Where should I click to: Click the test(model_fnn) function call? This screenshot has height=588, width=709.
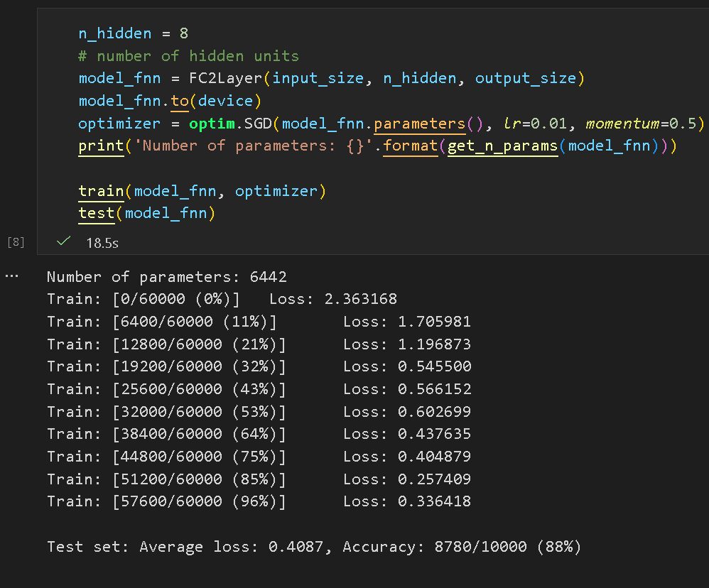[146, 213]
